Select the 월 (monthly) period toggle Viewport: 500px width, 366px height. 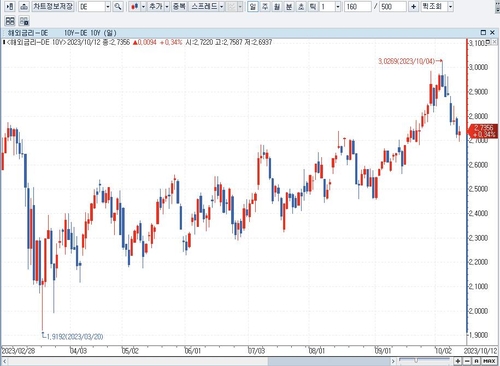tap(277, 6)
